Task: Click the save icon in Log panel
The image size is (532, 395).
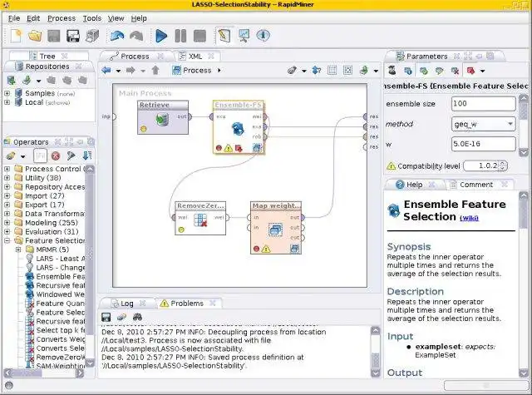Action: [x=106, y=317]
